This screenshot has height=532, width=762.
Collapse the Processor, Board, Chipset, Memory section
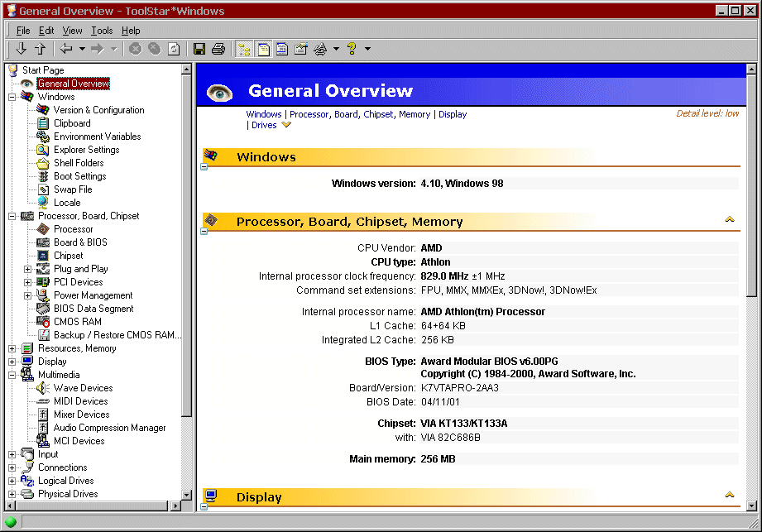coord(204,232)
